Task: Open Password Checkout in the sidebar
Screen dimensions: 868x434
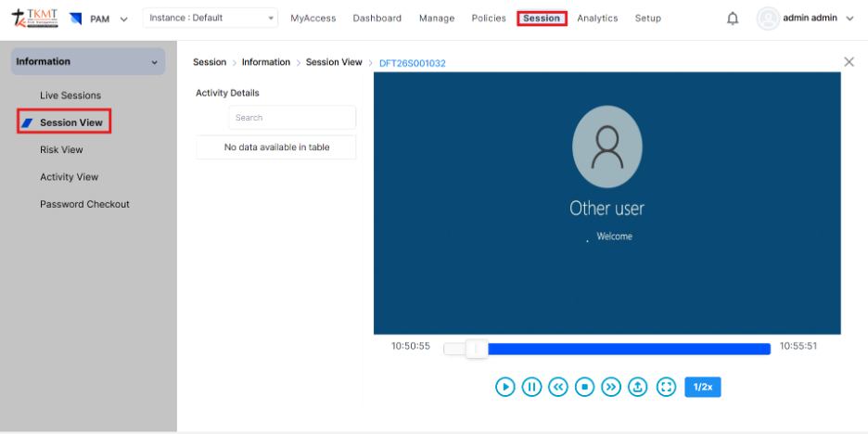Action: pos(84,204)
